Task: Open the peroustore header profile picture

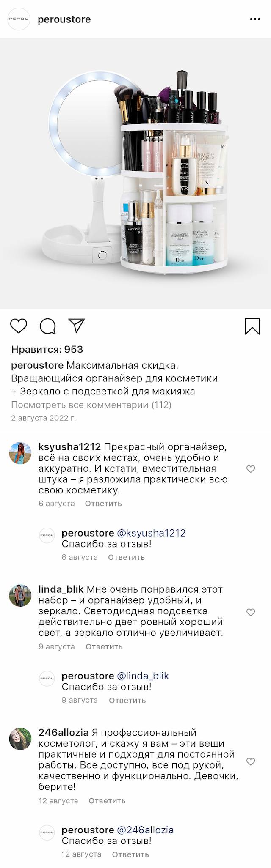Action: click(19, 19)
